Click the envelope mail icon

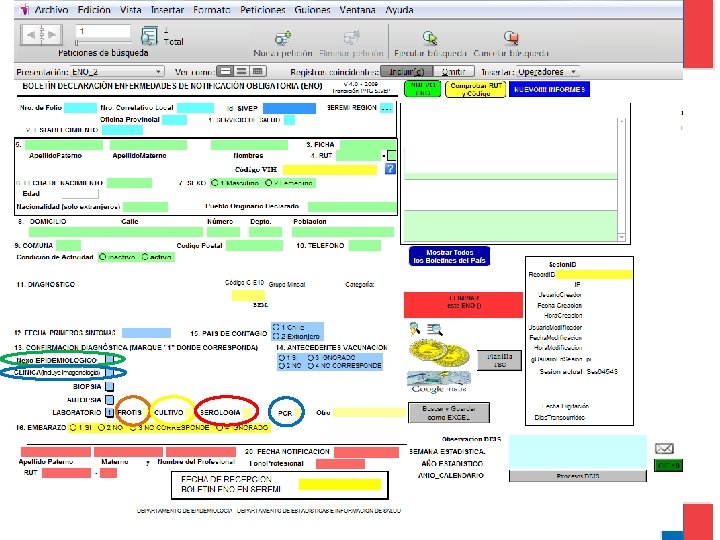tap(664, 449)
